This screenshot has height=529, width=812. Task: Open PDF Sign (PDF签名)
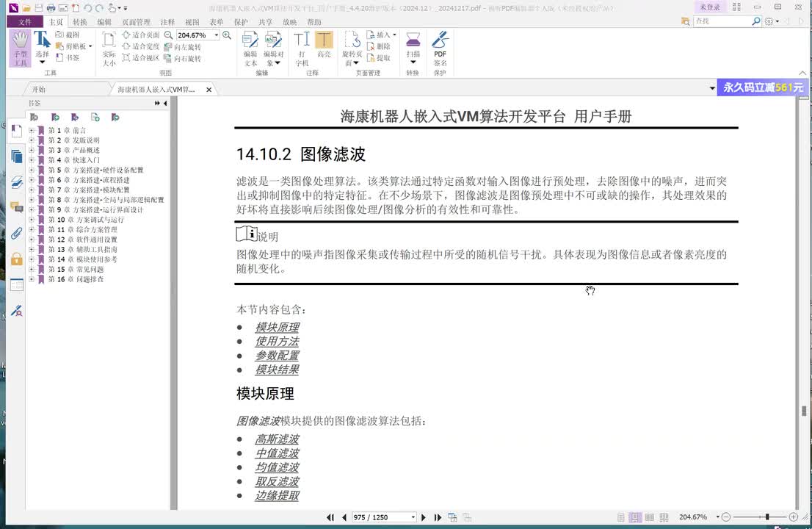click(441, 48)
